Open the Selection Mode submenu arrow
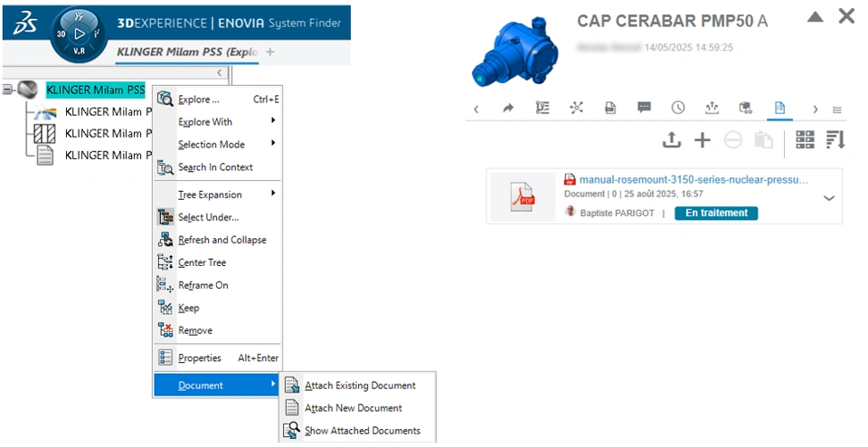Viewport: 868px width, 447px height. [x=273, y=143]
